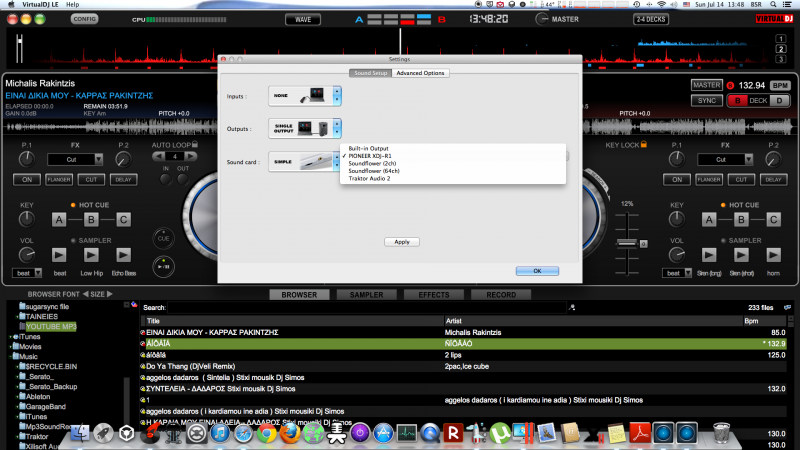Select 'Traktor Audio 2' sound card
This screenshot has width=800, height=450.
[x=369, y=179]
